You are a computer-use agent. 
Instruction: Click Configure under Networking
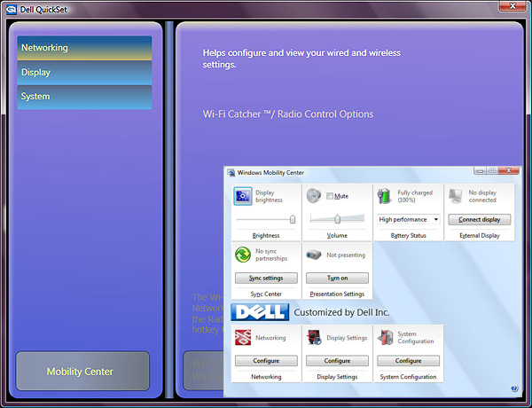[266, 361]
